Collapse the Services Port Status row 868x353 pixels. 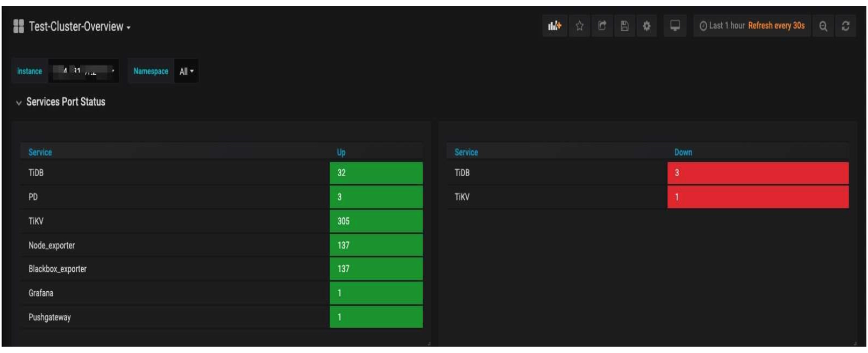click(60, 102)
